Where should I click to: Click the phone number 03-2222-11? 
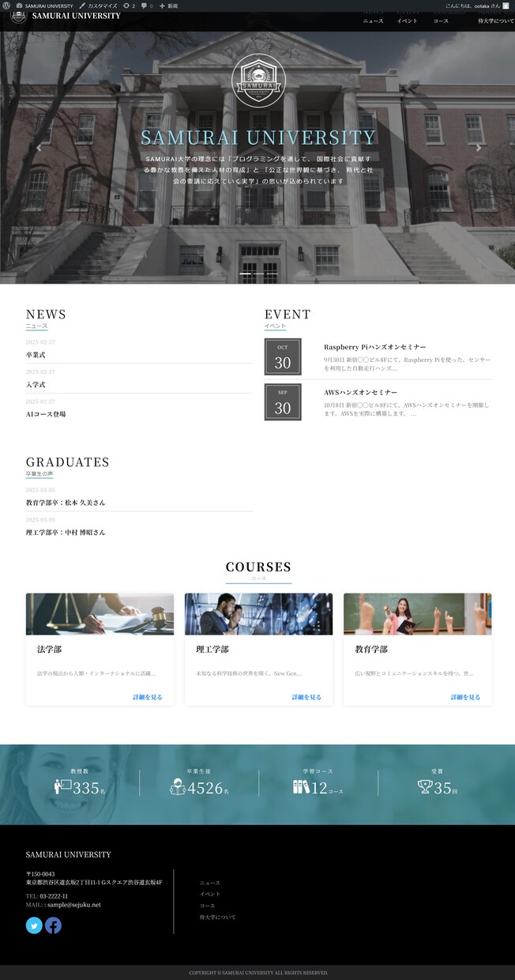pos(54,896)
